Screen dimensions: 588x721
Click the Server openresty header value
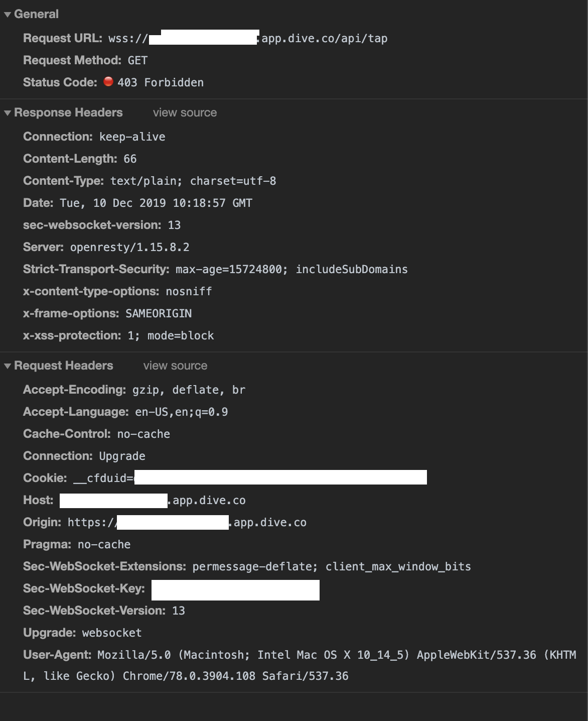coord(129,247)
